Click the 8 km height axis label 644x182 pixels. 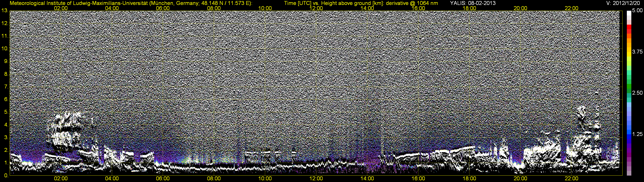coord(6,74)
